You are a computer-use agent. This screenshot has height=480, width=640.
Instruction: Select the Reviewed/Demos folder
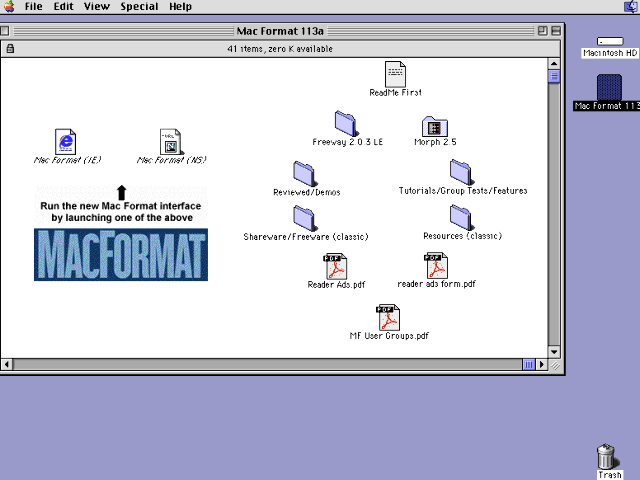point(304,173)
